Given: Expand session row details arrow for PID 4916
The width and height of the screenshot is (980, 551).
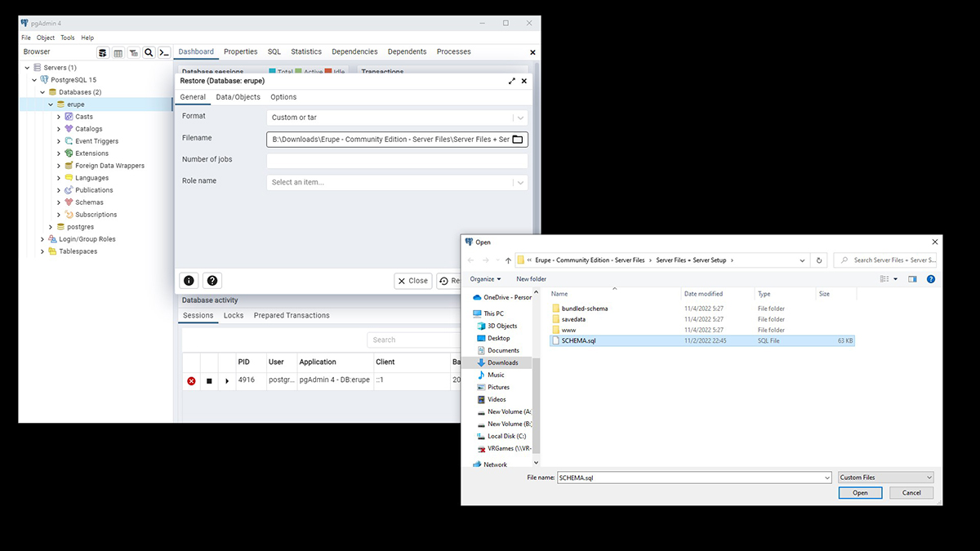Looking at the screenshot, I should 227,380.
